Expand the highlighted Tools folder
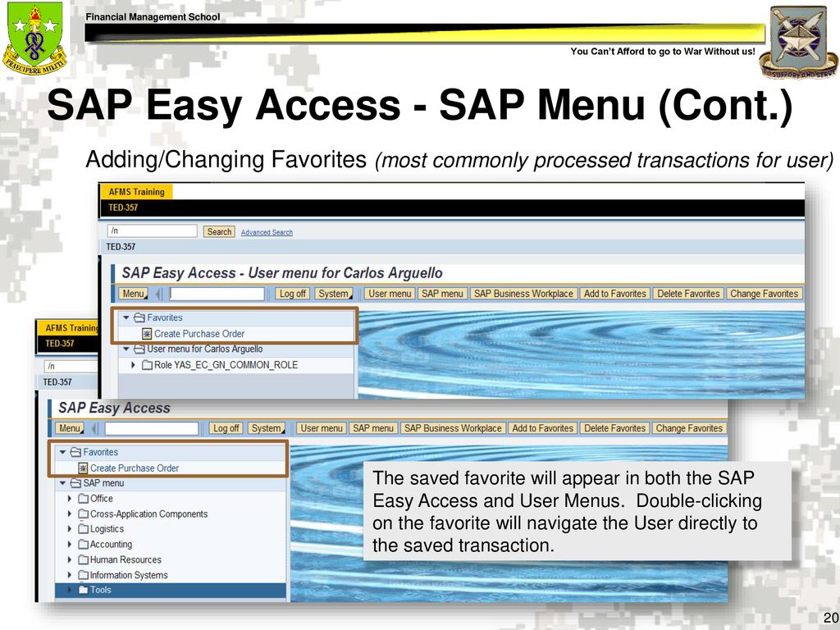The image size is (840, 630). [70, 590]
